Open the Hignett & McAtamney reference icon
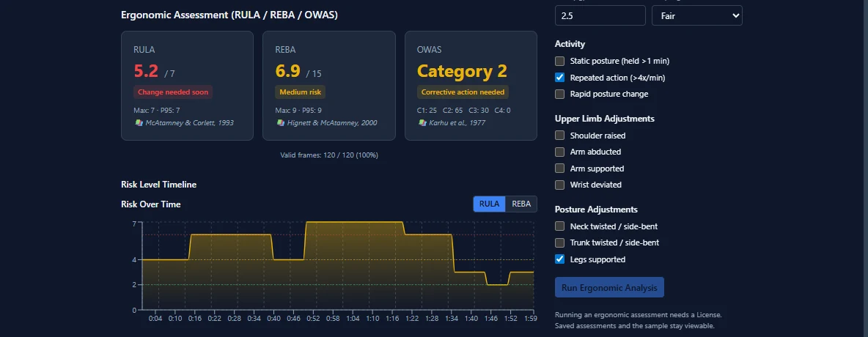868x337 pixels. pyautogui.click(x=281, y=123)
